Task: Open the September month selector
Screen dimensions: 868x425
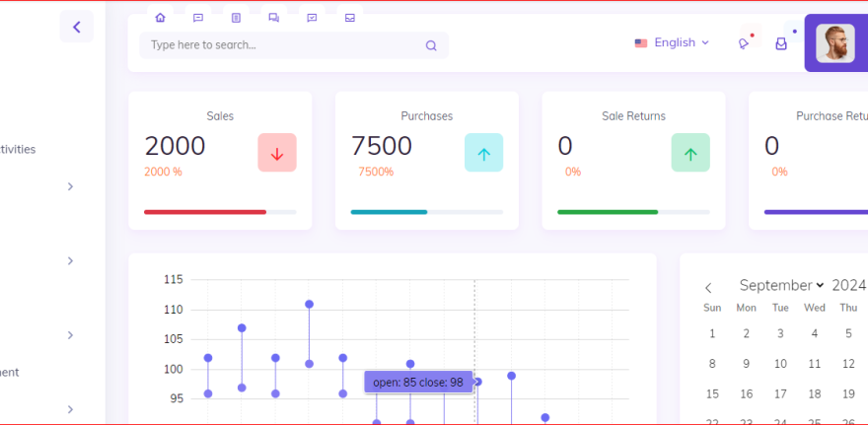Action: tap(781, 285)
